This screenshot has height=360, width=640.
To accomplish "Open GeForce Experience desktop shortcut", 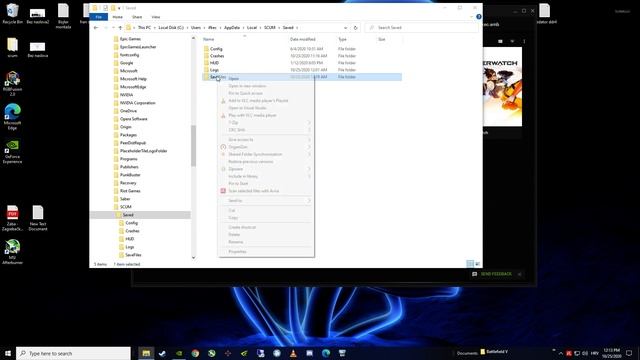I will [x=12, y=151].
